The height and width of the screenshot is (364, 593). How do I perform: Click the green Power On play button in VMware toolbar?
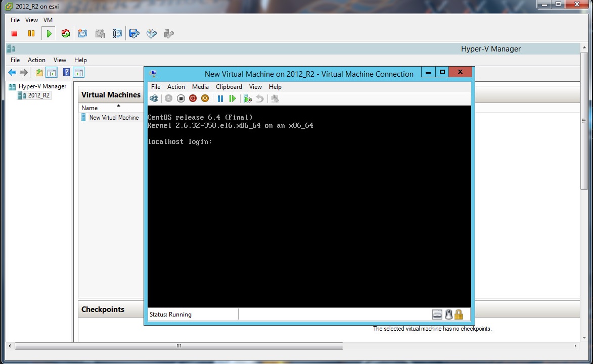coord(49,34)
